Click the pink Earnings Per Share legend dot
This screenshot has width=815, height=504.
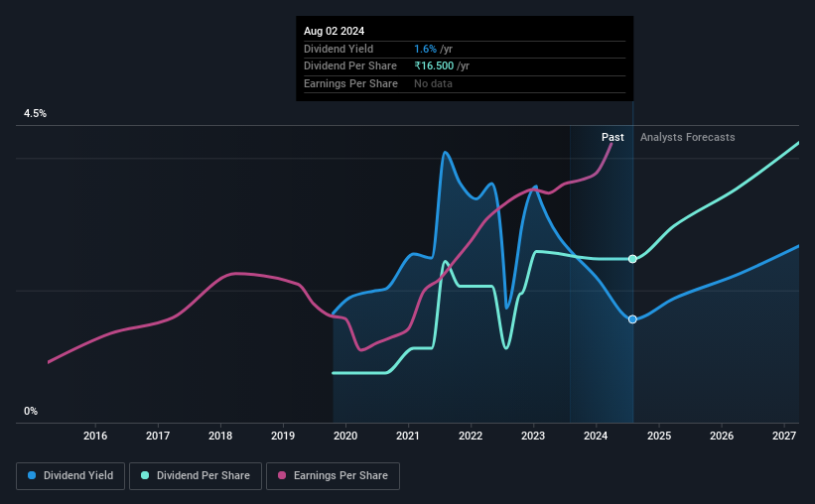(282, 475)
